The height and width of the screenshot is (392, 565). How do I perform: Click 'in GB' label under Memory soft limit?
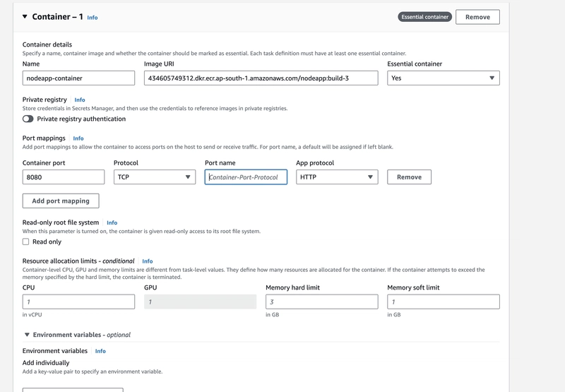click(x=394, y=314)
